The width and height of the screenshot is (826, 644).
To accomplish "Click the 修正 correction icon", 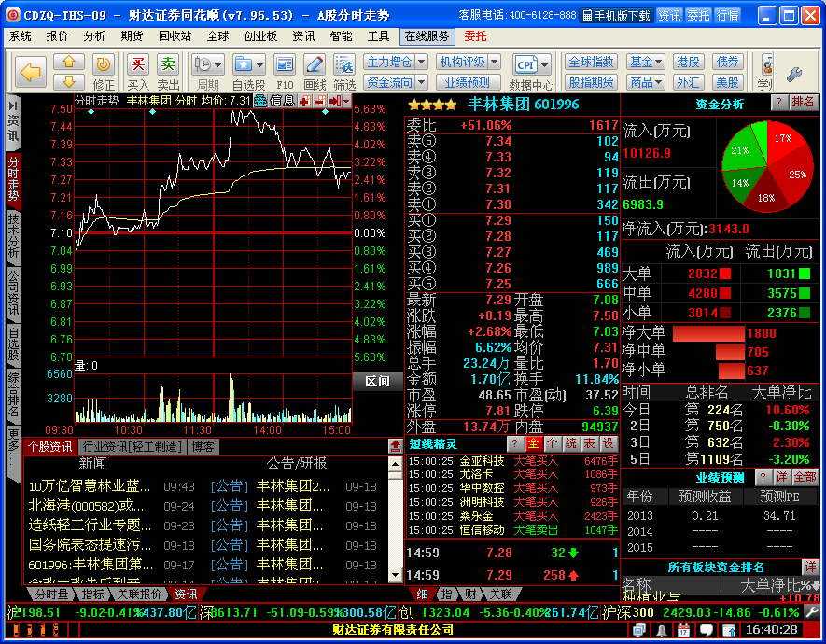I will coord(104,72).
